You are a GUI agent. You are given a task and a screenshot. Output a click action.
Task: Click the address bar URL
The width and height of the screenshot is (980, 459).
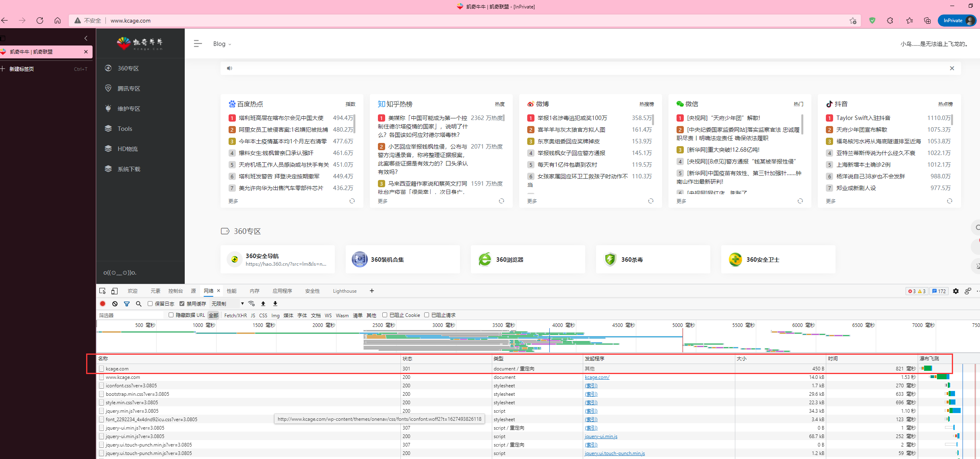point(130,21)
